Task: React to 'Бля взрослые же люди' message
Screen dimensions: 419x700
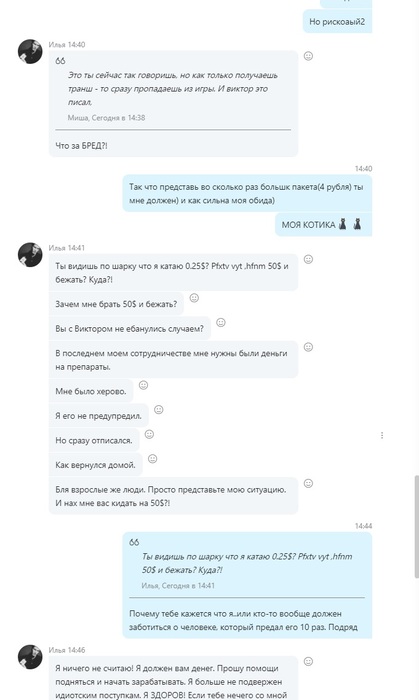Action: 308,483
